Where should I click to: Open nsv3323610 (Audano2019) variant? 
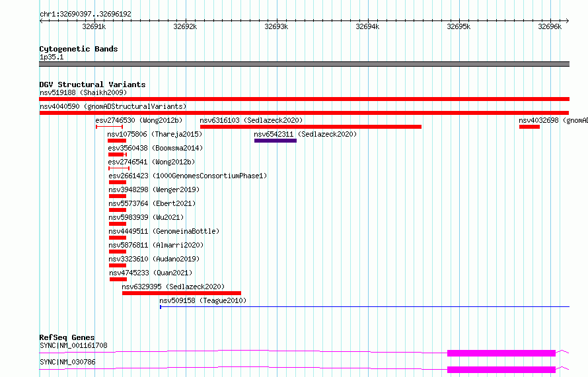pos(154,259)
